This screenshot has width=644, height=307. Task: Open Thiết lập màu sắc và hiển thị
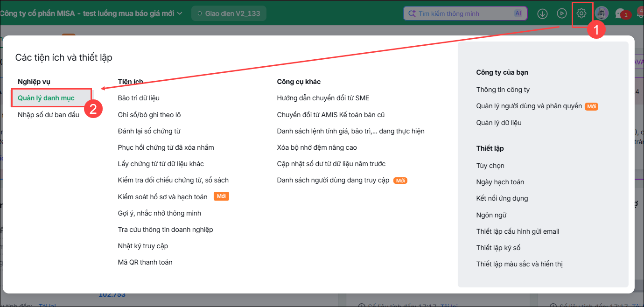(x=519, y=264)
